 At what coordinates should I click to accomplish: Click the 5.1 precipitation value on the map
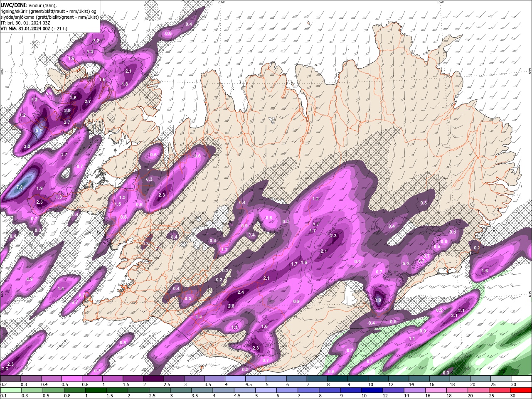[39, 131]
